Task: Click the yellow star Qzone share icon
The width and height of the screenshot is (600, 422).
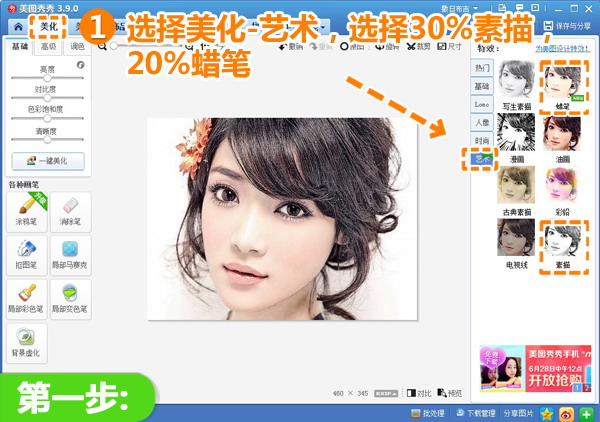Action: (546, 414)
